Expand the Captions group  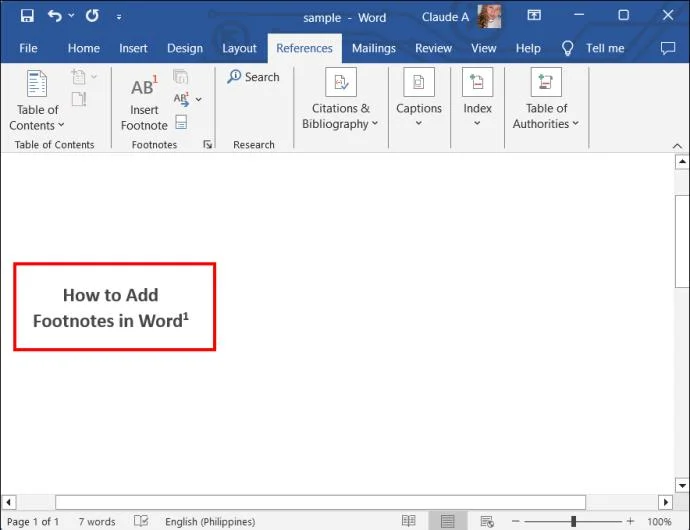(419, 98)
